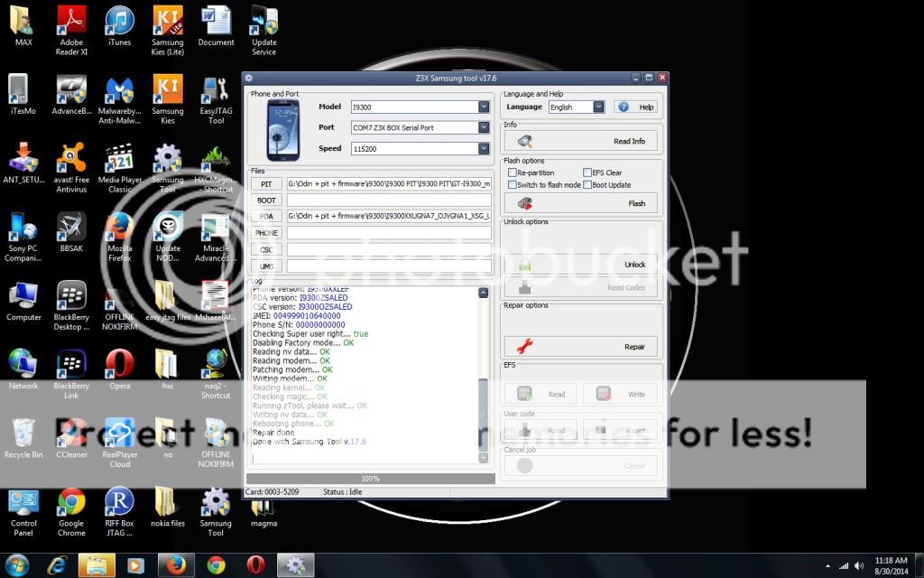Viewport: 924px width, 578px height.
Task: Expand the Language dropdown showing English
Action: (598, 107)
